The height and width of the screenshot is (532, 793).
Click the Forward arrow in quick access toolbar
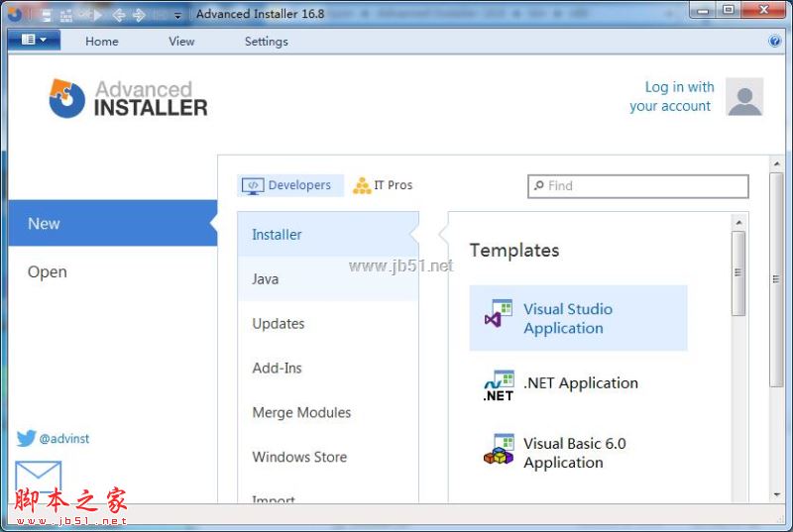139,15
